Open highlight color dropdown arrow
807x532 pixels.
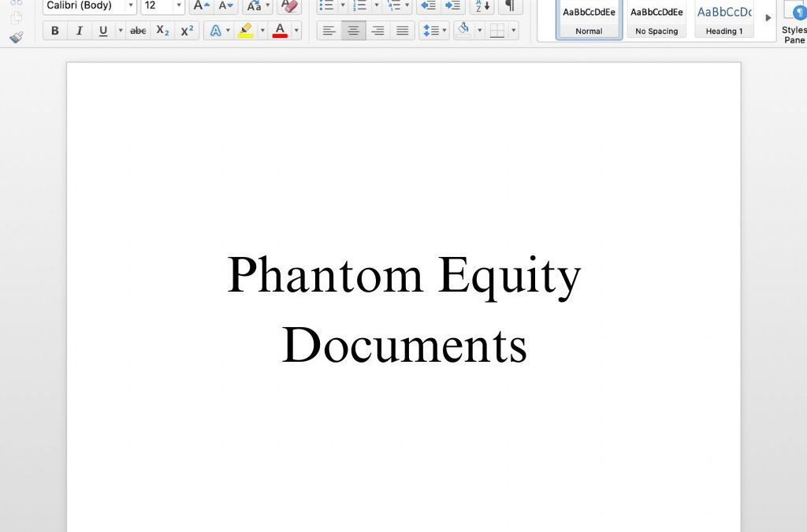[262, 31]
